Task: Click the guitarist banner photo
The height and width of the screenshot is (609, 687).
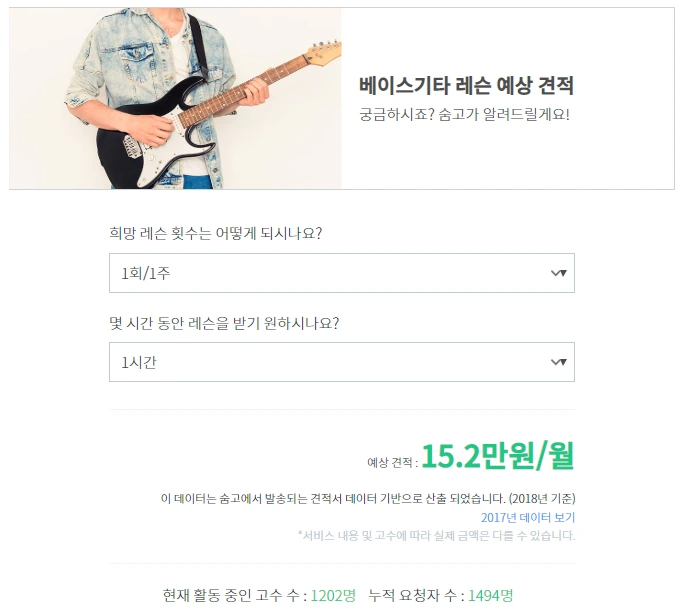Action: coord(175,99)
